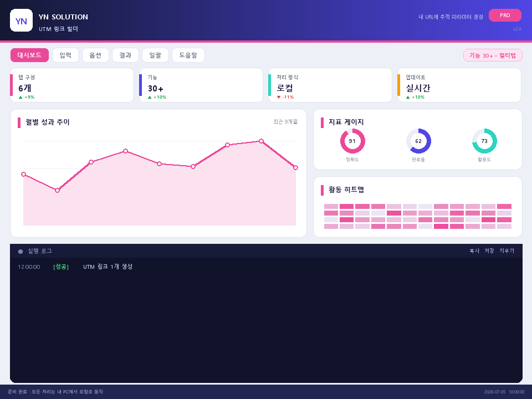The height and width of the screenshot is (399, 532).
Task: Click the 기능 30+ · 멀티탭 badge
Action: point(493,55)
